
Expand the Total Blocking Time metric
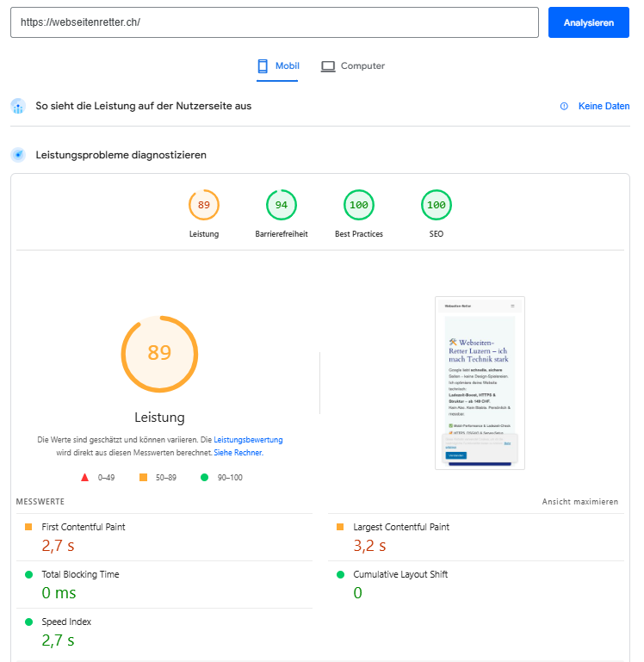(x=164, y=585)
